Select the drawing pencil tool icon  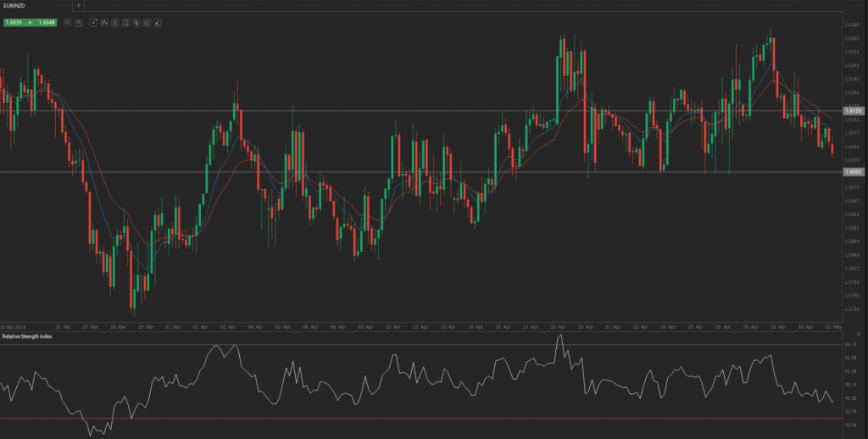point(158,22)
